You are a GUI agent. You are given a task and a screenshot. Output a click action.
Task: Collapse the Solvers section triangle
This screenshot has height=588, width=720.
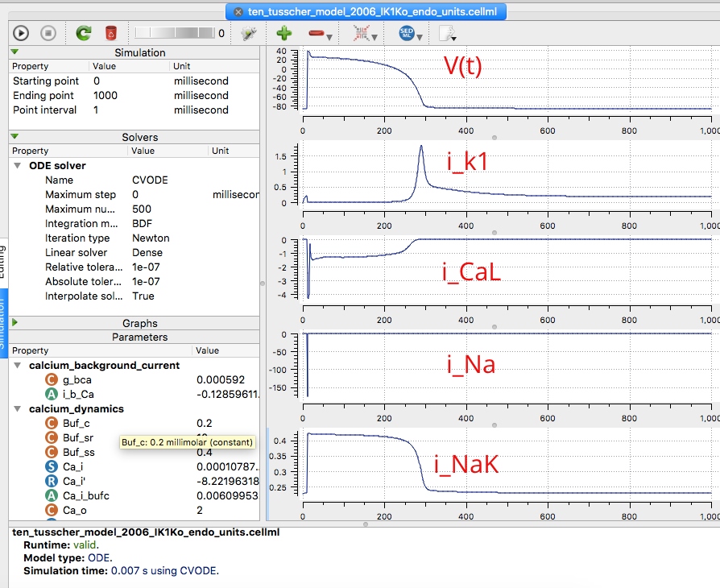pos(14,136)
